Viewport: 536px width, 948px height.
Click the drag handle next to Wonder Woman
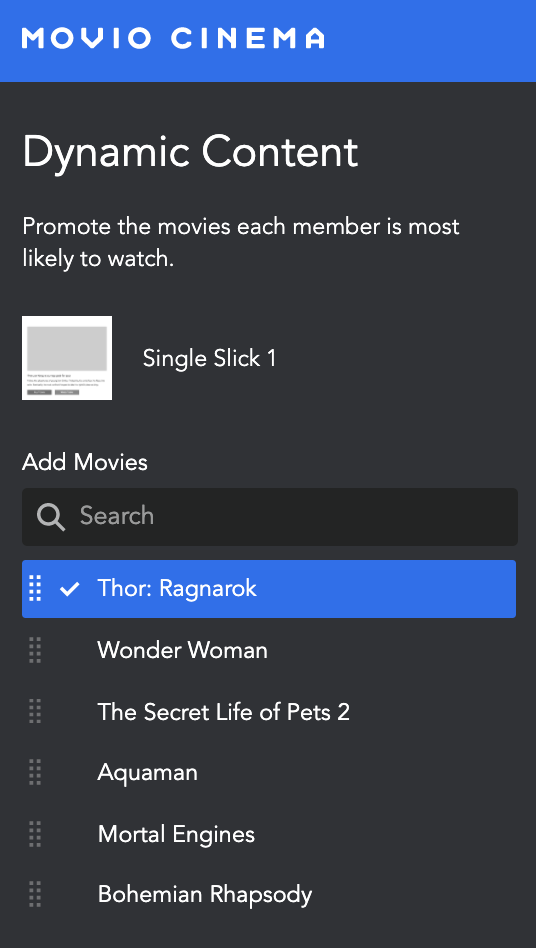click(x=36, y=651)
